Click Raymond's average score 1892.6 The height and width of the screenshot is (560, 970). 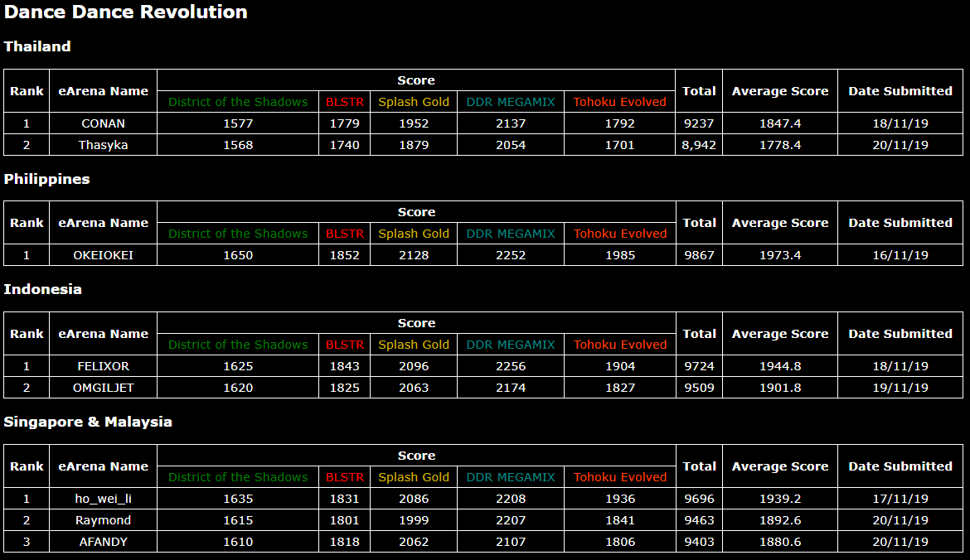pos(779,520)
